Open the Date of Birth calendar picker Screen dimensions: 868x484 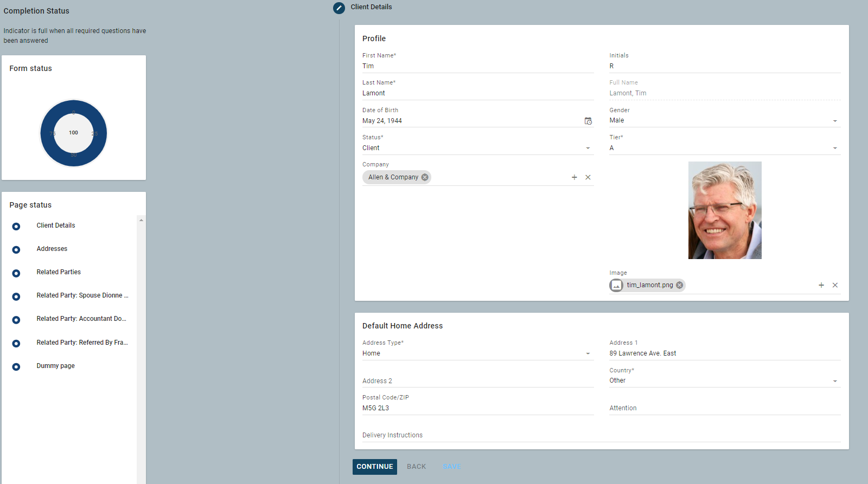(588, 121)
